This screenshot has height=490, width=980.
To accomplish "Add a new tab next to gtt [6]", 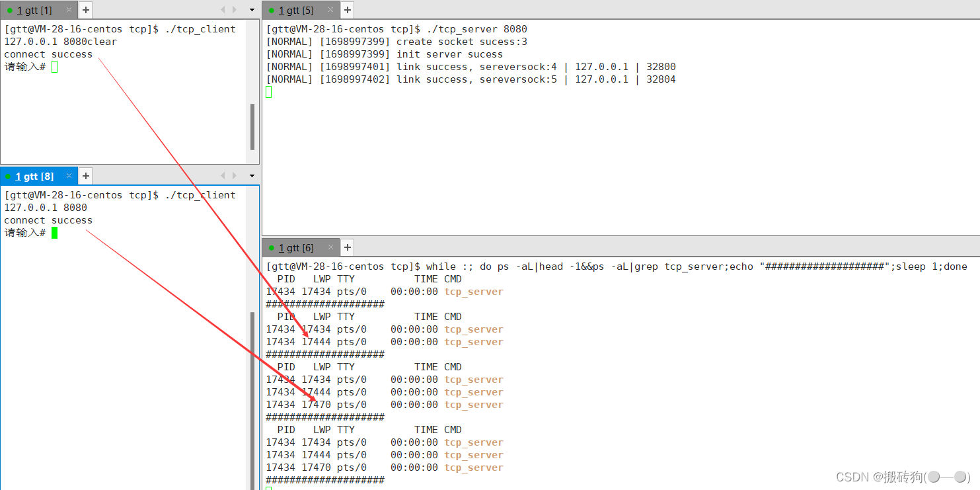I will point(348,247).
